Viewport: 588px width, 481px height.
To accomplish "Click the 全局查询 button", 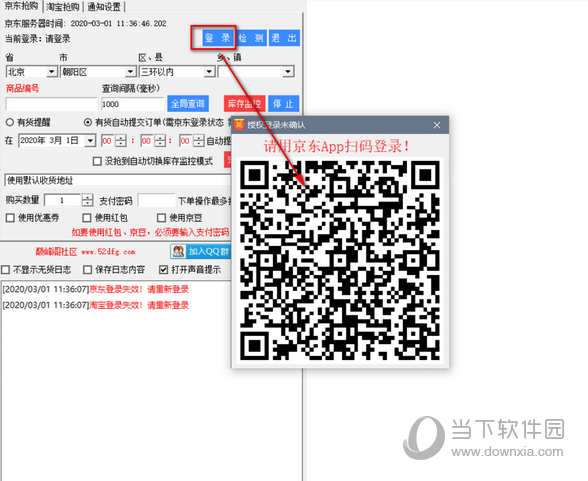I will pos(188,104).
